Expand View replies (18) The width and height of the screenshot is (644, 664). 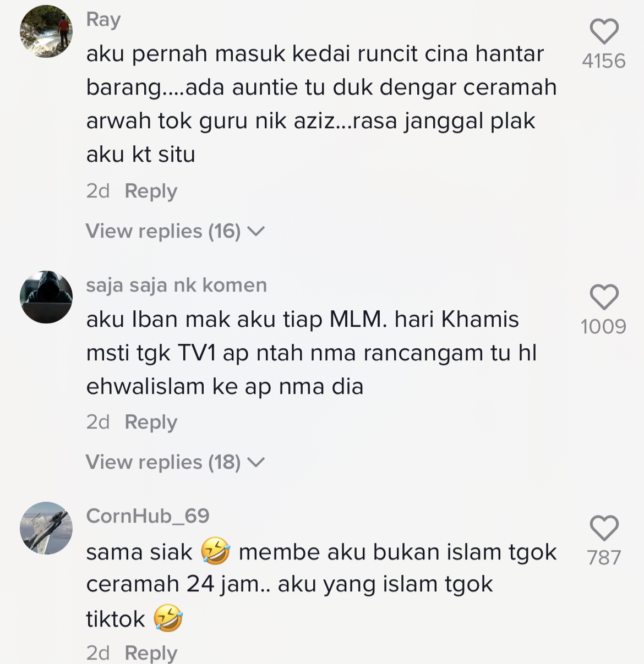[x=175, y=462]
